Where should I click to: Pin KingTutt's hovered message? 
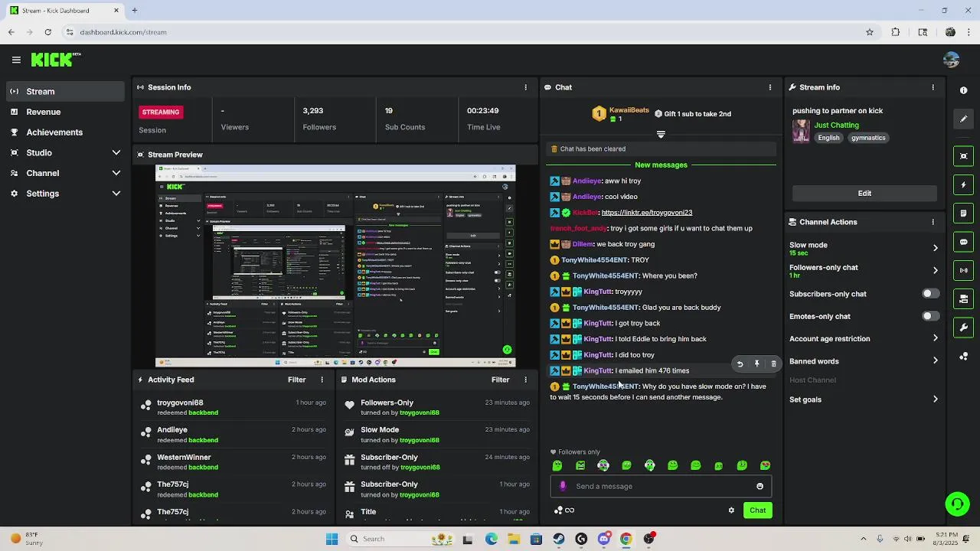(756, 364)
